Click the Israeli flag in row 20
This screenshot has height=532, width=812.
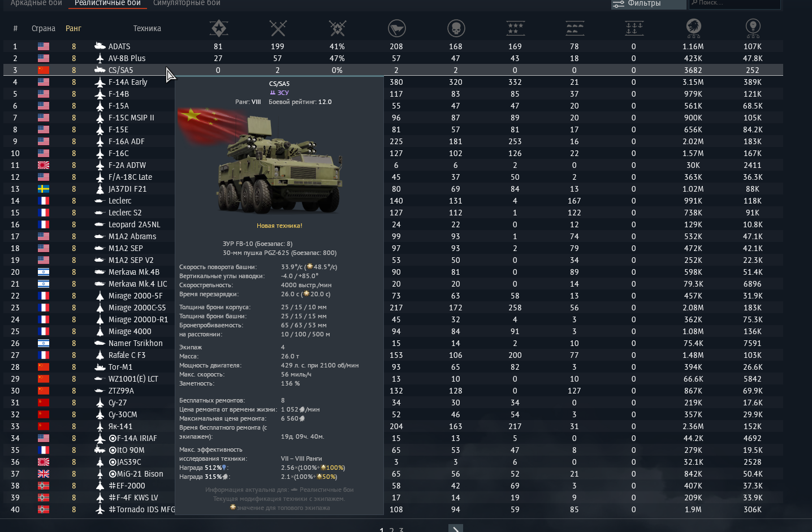tap(44, 272)
